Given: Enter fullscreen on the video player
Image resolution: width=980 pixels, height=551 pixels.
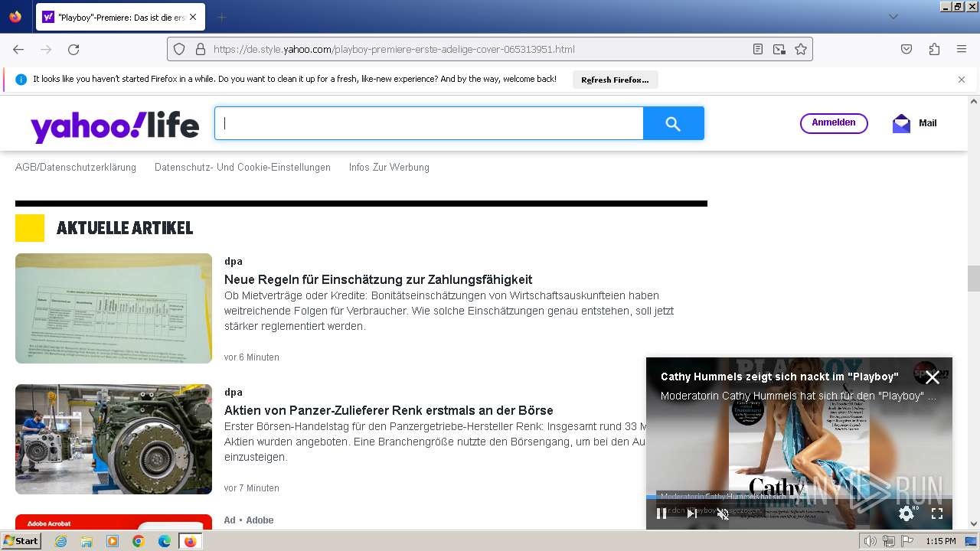Looking at the screenshot, I should point(937,514).
